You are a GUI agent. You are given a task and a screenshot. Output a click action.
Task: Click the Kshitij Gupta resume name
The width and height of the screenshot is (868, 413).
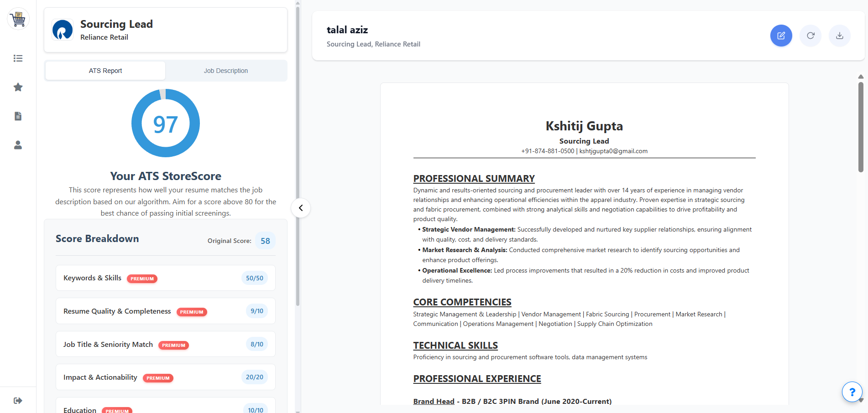584,126
